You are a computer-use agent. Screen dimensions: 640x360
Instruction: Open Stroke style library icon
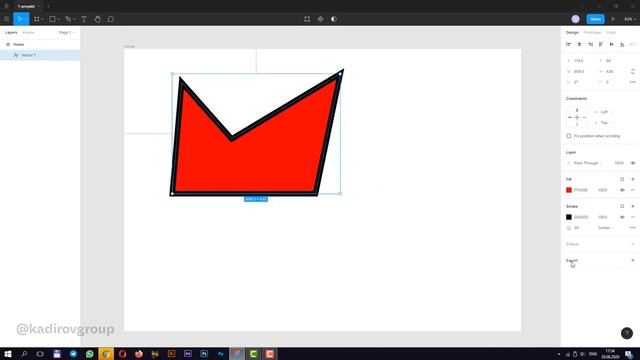tap(622, 206)
